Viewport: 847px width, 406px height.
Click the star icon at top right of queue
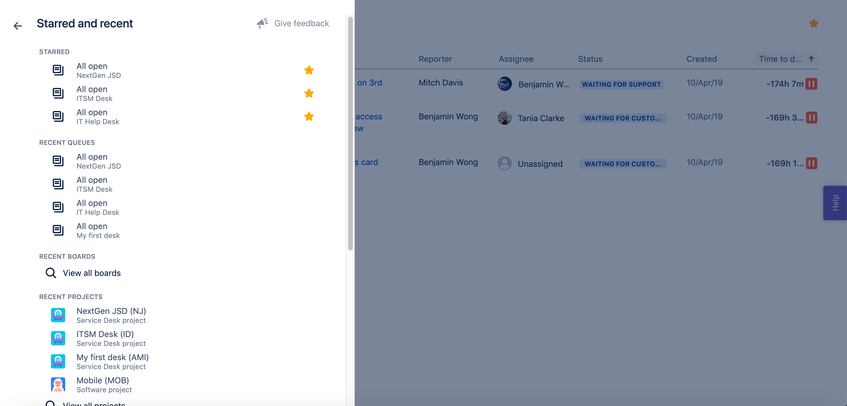point(813,23)
